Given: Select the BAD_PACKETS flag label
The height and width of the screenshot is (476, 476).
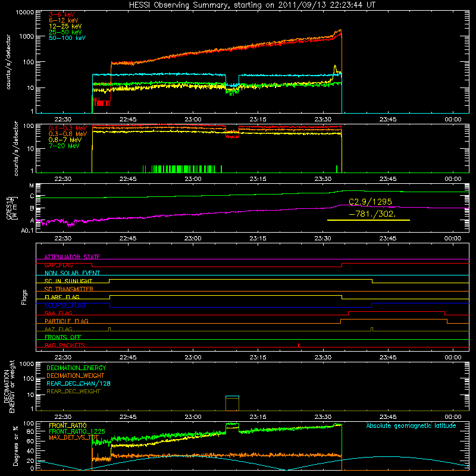Looking at the screenshot, I should pyautogui.click(x=65, y=345).
